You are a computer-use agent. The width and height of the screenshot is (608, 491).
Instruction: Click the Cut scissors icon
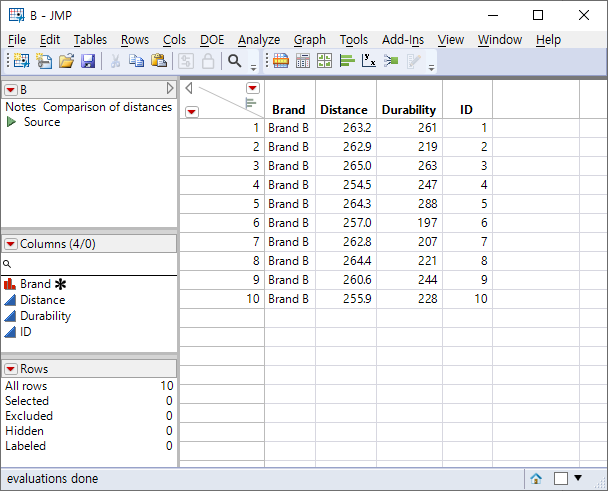point(115,61)
